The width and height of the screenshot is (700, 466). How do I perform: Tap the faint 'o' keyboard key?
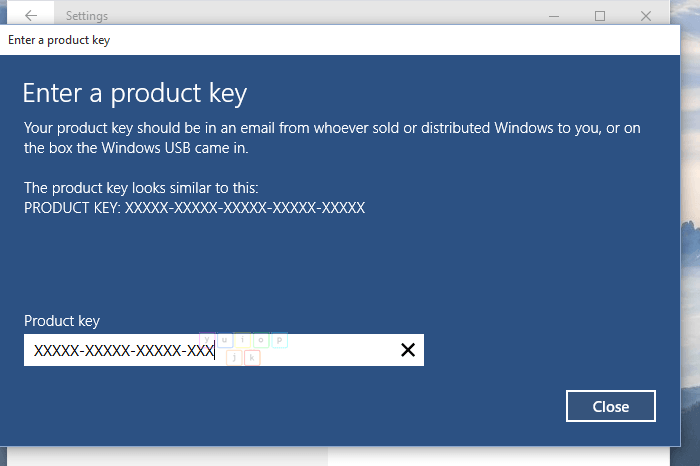pos(261,340)
